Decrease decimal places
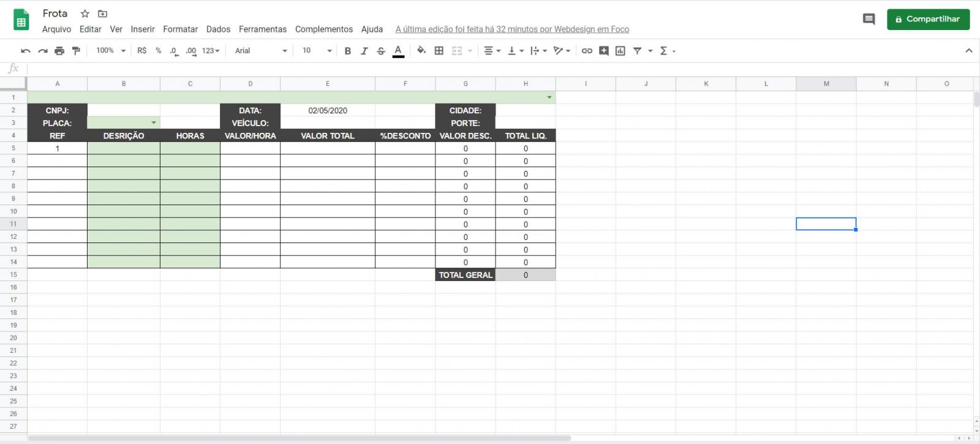Image resolution: width=980 pixels, height=444 pixels. [175, 51]
